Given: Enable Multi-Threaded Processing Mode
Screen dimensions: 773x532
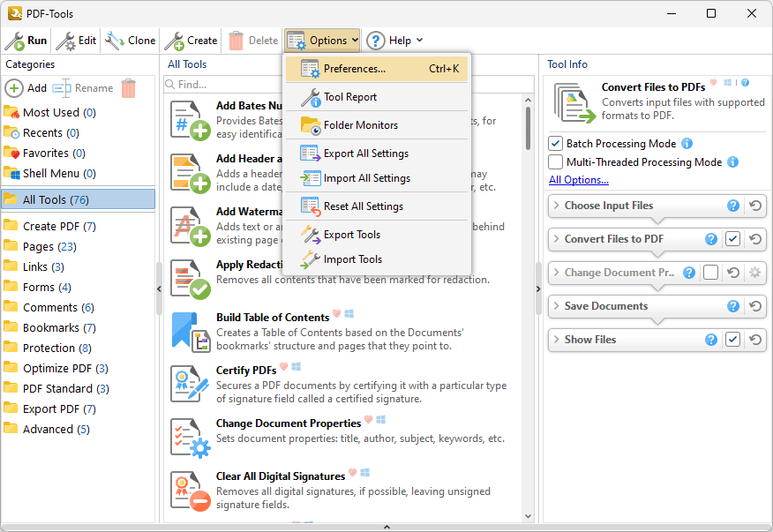Looking at the screenshot, I should tap(556, 161).
